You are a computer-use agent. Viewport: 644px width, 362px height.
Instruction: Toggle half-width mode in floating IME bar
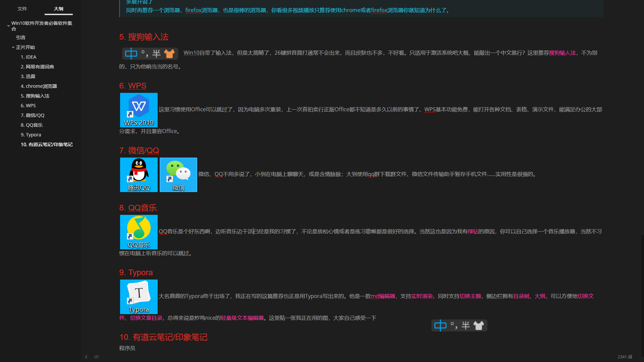pyautogui.click(x=466, y=325)
